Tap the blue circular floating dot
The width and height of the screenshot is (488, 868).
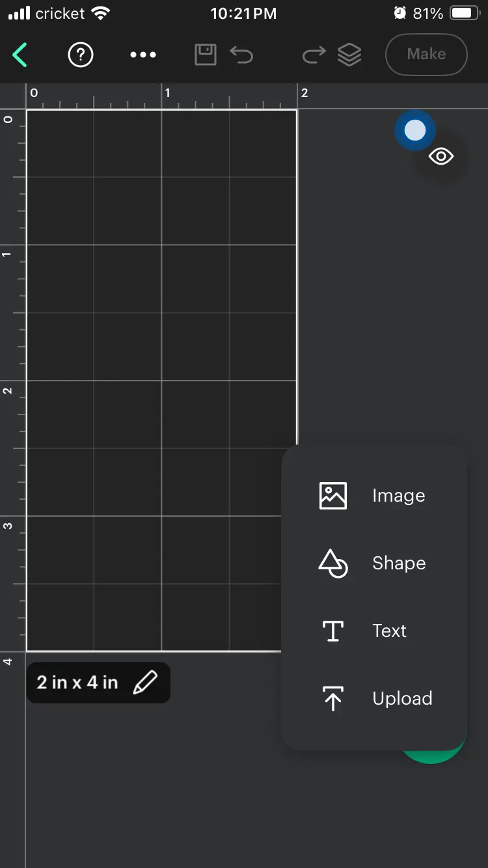[x=415, y=131]
